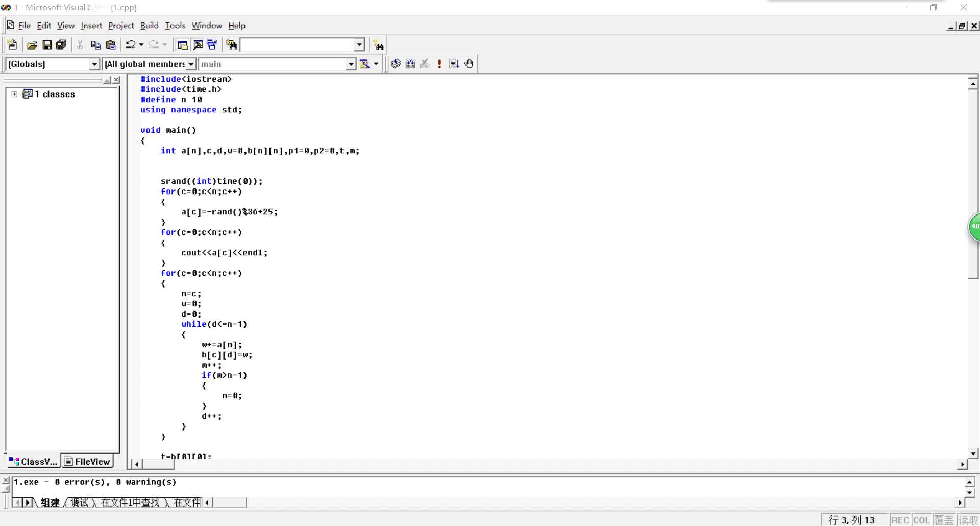
Task: Open the Help menu
Action: 237,26
